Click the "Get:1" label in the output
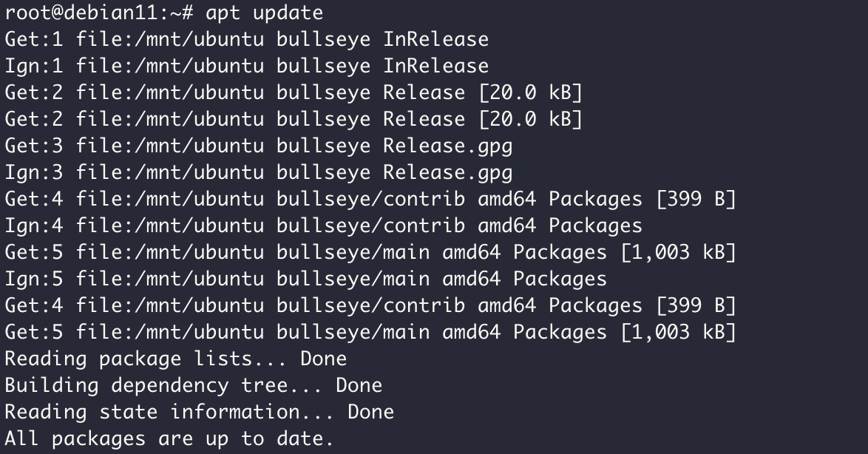Screen dimensions: 868x454 coord(34,39)
